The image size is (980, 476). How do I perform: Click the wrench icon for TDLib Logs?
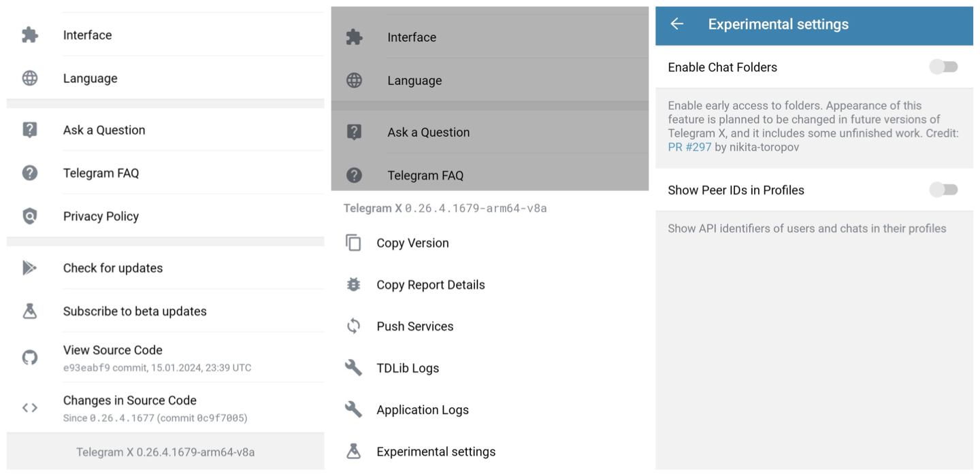coord(354,367)
